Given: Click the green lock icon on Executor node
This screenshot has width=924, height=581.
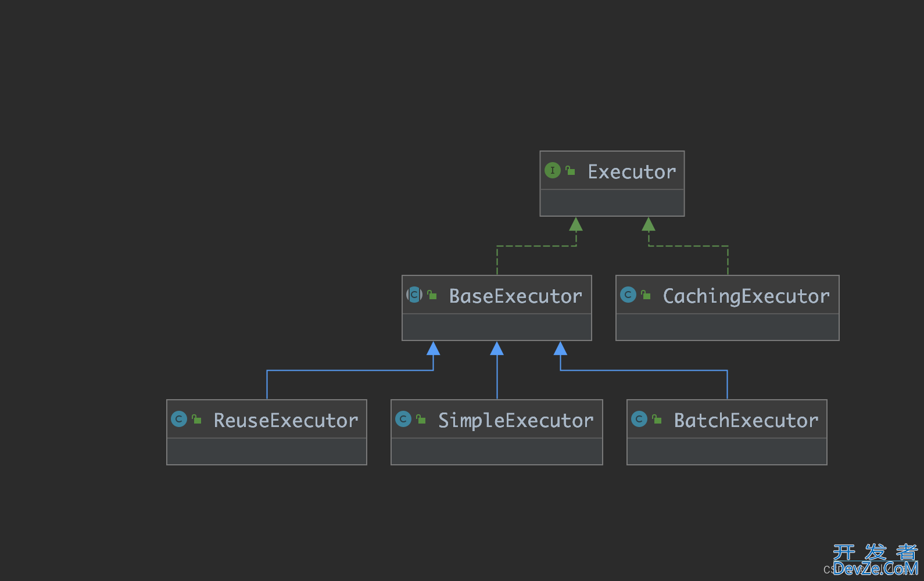Looking at the screenshot, I should pos(571,171).
